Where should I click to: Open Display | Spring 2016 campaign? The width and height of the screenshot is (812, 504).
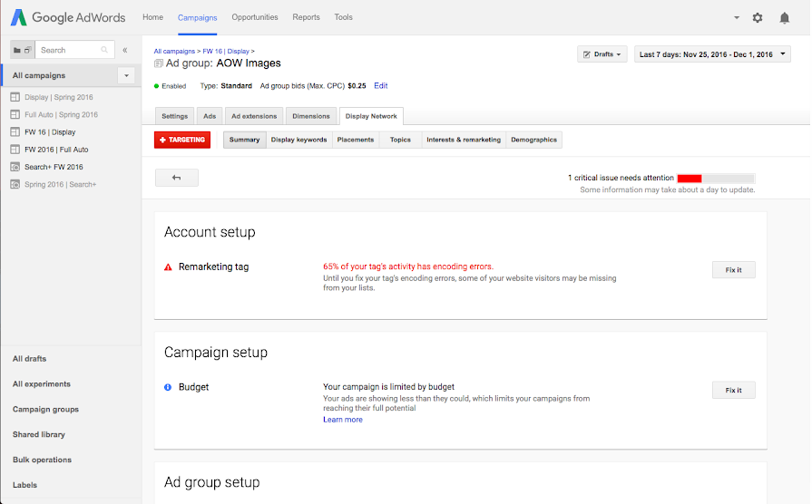click(58, 97)
